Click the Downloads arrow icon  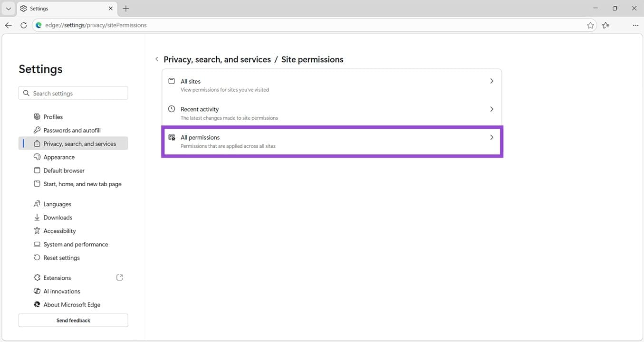click(37, 217)
